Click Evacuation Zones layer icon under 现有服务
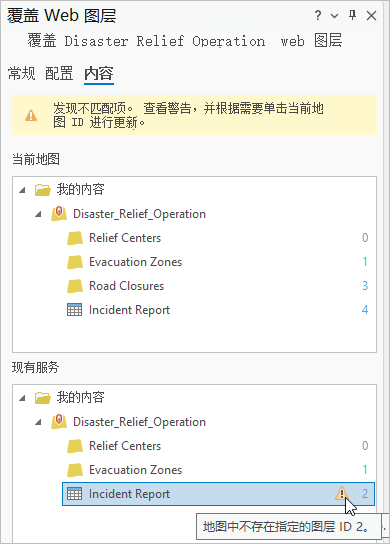The width and height of the screenshot is (390, 544). pyautogui.click(x=75, y=470)
